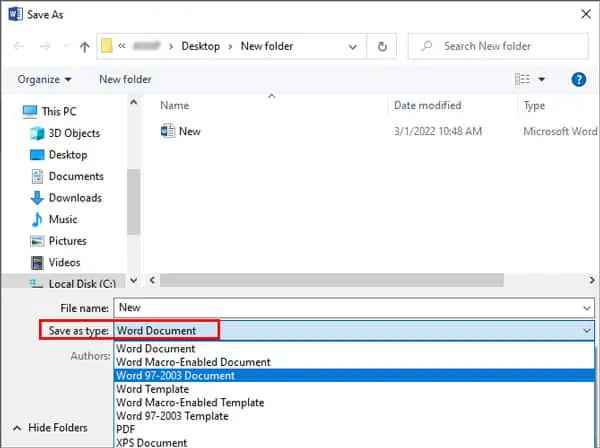Click the folder icon in address bar
600x448 pixels.
coord(107,46)
